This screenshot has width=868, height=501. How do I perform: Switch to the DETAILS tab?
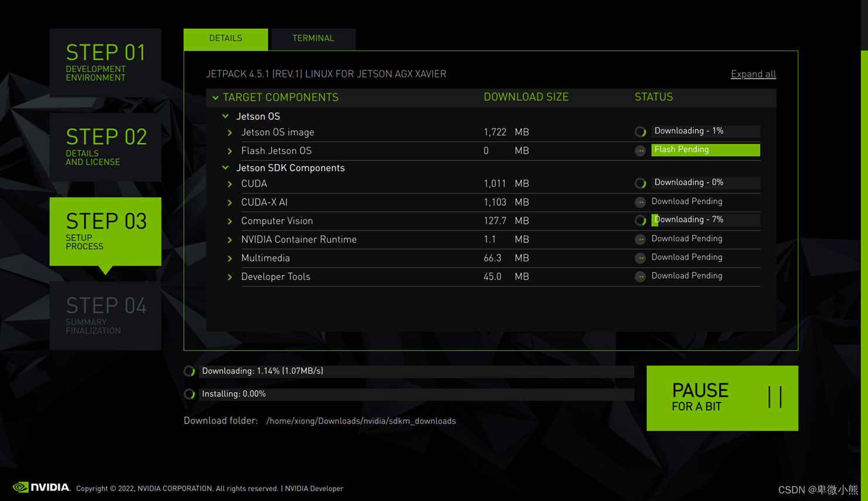(225, 39)
